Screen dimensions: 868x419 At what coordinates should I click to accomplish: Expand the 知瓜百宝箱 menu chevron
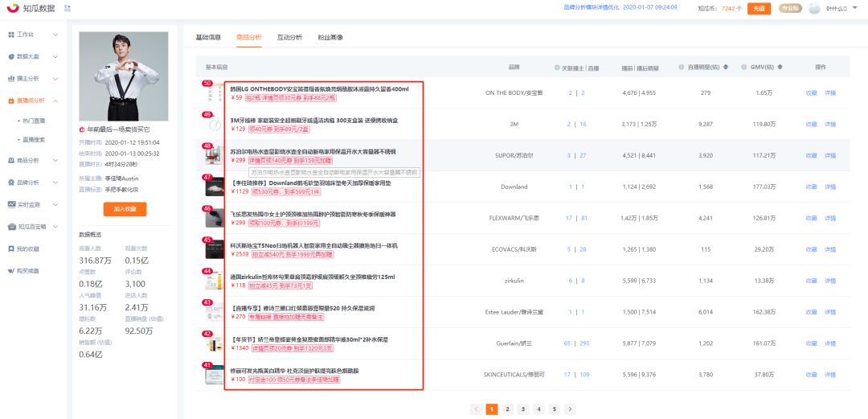(x=55, y=227)
